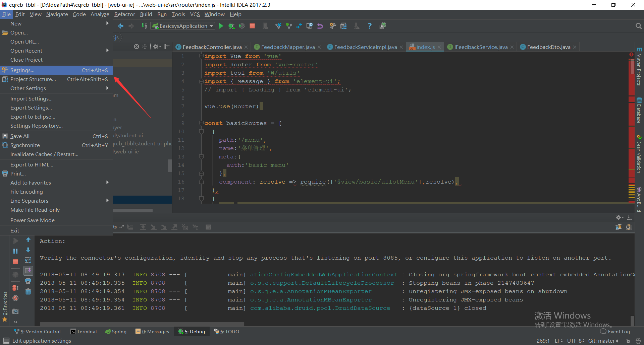
Task: Enable Power Save Mode
Action: pos(33,220)
